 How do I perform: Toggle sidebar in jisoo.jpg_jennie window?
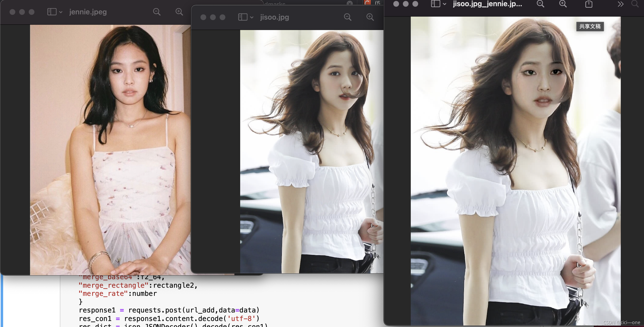pos(435,4)
